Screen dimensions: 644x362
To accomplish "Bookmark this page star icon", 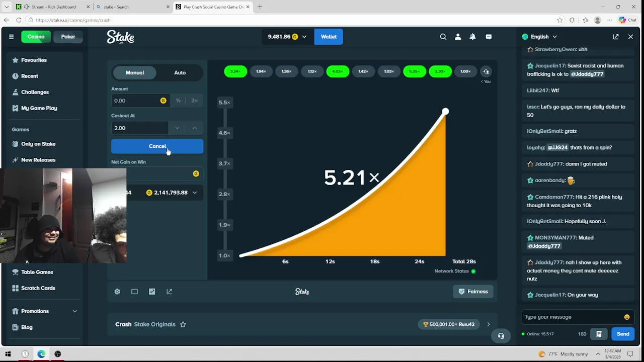I will [x=560, y=20].
